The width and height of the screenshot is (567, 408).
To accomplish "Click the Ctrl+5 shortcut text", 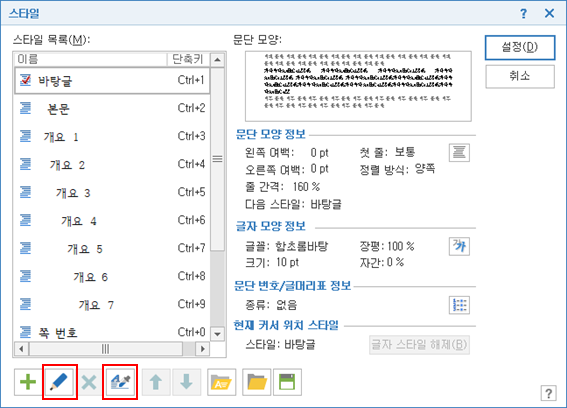I will (x=191, y=192).
